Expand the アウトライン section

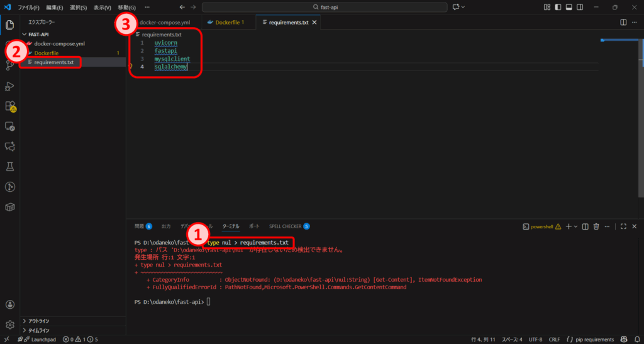(x=40, y=321)
